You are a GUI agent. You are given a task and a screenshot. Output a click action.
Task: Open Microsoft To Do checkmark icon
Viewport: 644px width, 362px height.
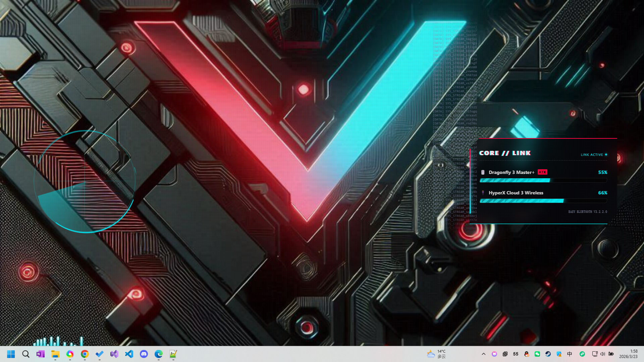[100, 354]
